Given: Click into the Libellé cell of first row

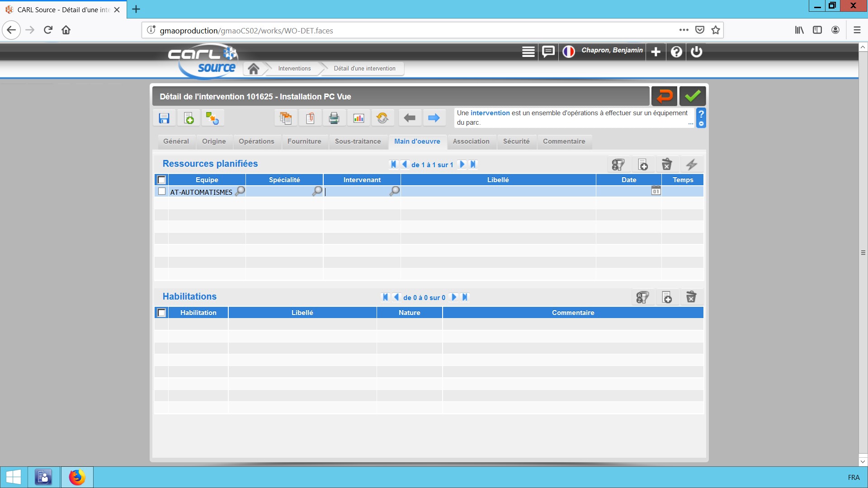Looking at the screenshot, I should pos(498,192).
